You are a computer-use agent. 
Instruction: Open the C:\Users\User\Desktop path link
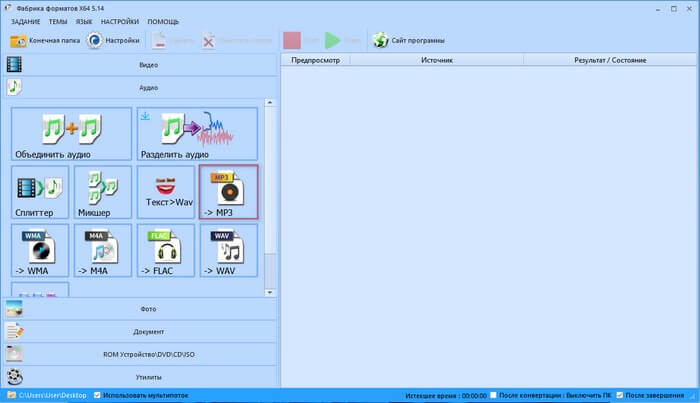tap(53, 395)
